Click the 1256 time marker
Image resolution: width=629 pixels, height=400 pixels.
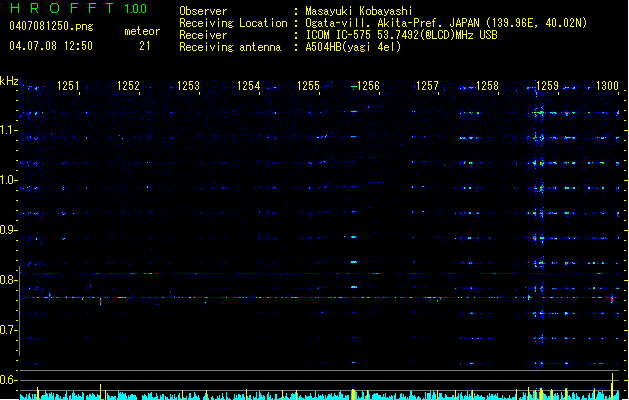368,86
